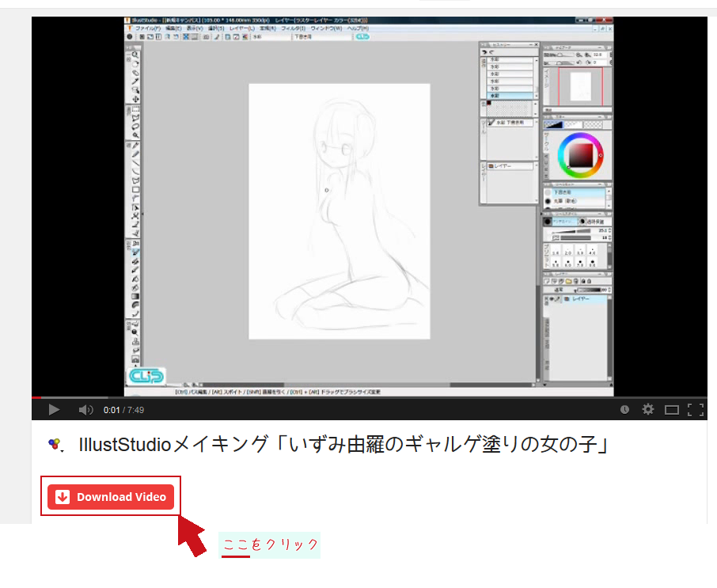Image resolution: width=717 pixels, height=588 pixels.
Task: Click the CLIP logo in the video corner
Action: point(146,376)
